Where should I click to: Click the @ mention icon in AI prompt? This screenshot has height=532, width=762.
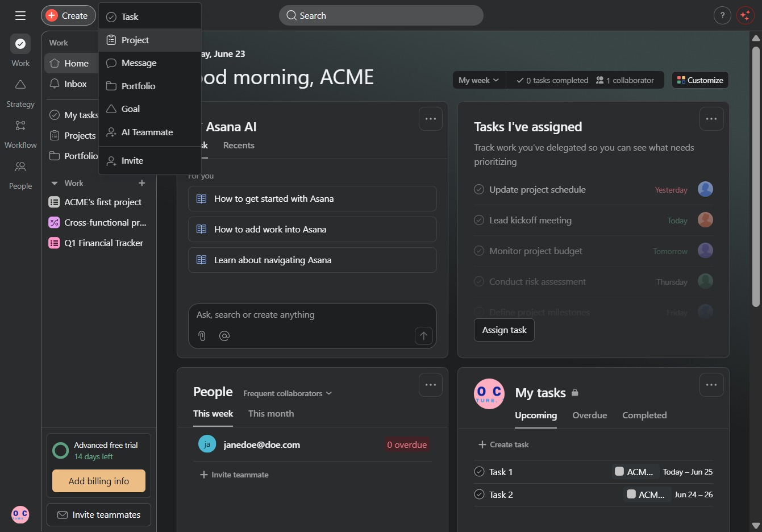click(x=224, y=336)
